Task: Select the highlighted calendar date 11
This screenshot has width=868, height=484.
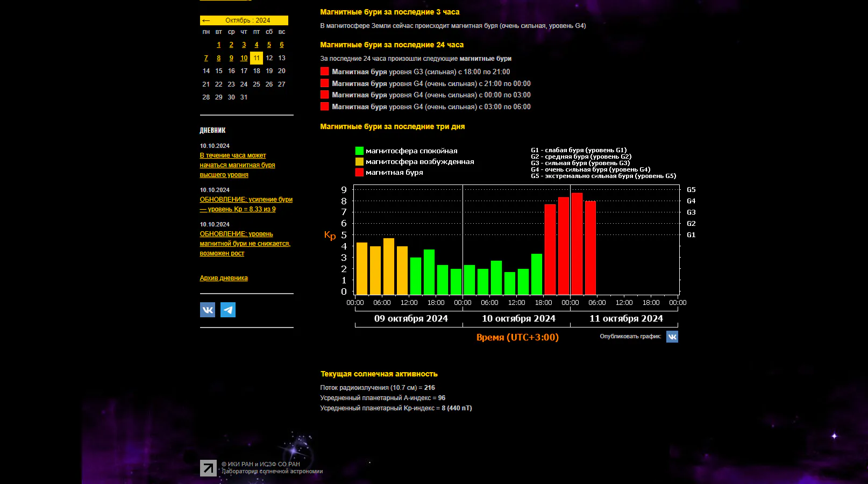Action: pos(257,58)
